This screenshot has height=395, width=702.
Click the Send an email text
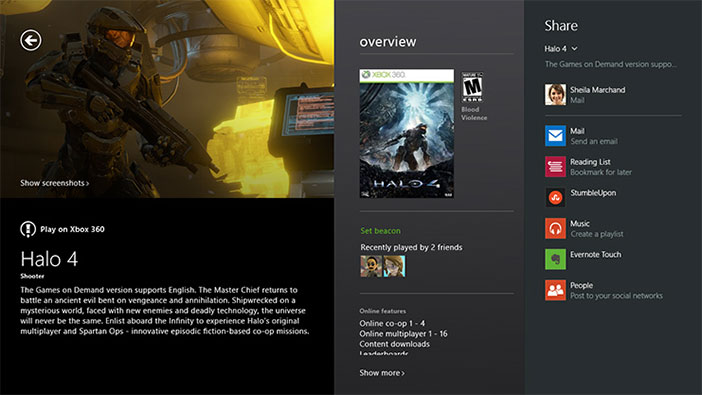coord(594,142)
